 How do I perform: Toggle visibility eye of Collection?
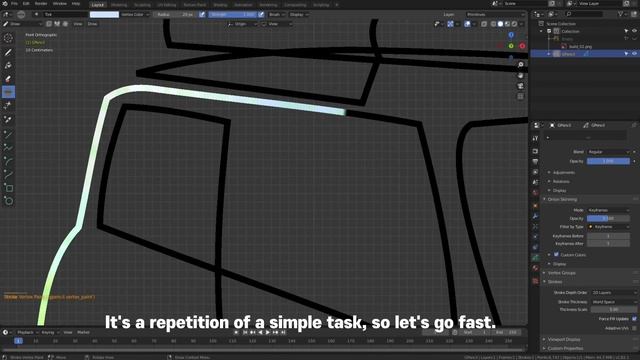point(634,31)
